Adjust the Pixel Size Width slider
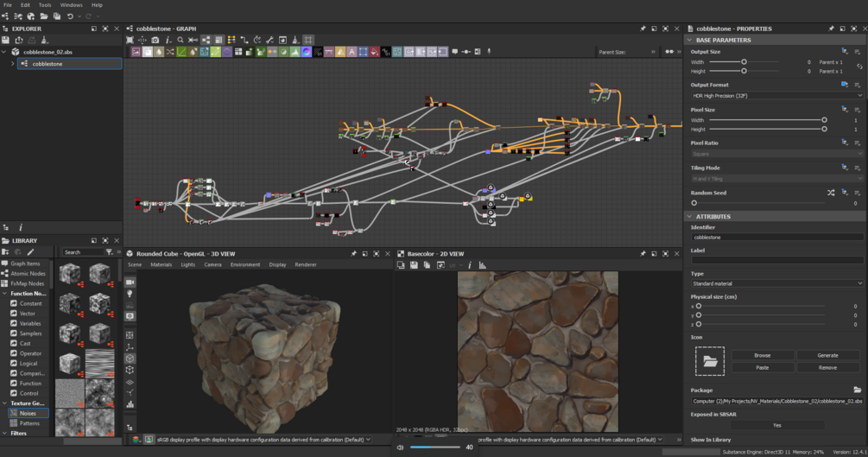This screenshot has width=868, height=457. point(824,120)
